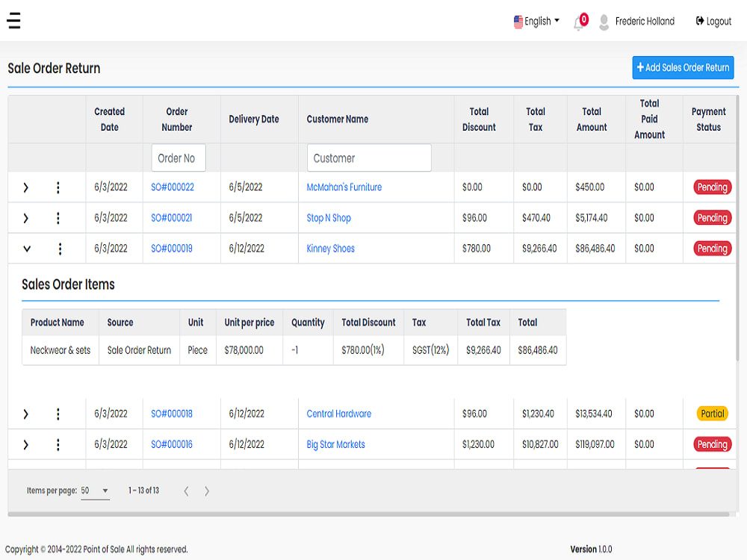Go to next page arrow

pos(207,491)
